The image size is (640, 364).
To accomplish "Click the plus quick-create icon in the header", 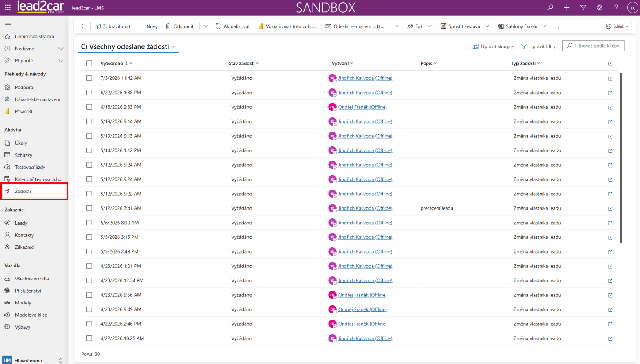I will click(567, 7).
